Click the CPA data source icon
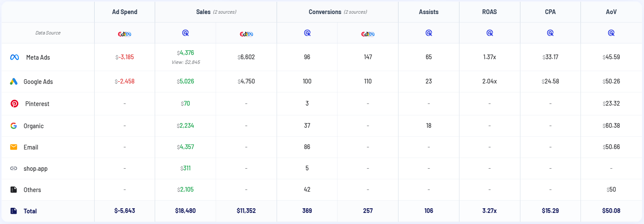Viewport: 644px width, 224px height. [550, 33]
